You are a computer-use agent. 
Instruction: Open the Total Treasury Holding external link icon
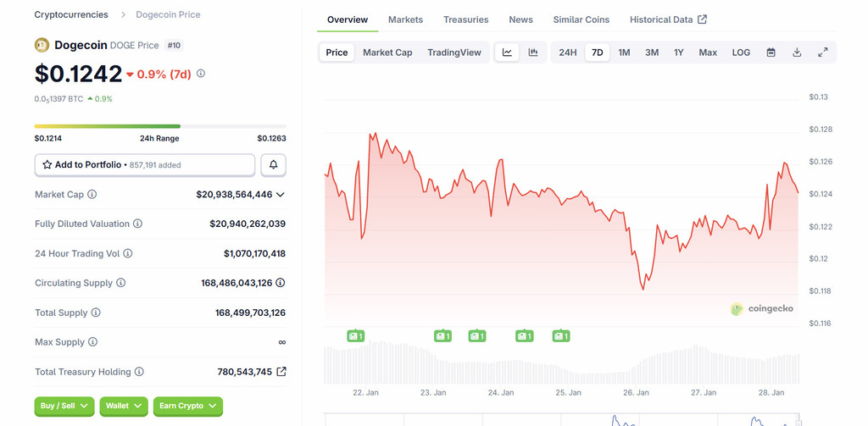coord(281,372)
